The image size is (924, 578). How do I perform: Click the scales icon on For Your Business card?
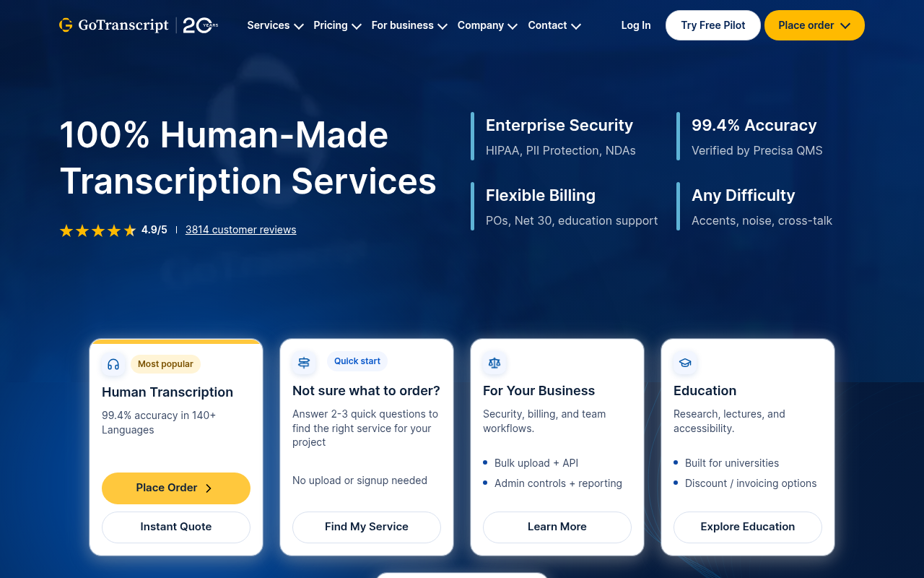point(494,363)
